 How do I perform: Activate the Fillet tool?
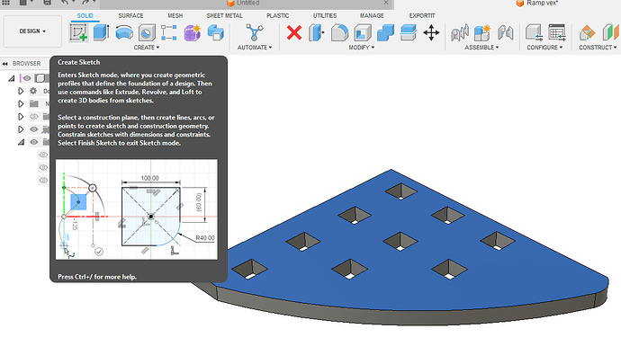[339, 33]
